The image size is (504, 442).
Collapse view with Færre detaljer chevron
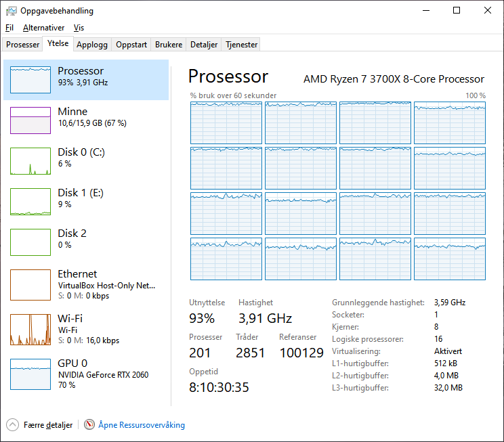(x=13, y=425)
